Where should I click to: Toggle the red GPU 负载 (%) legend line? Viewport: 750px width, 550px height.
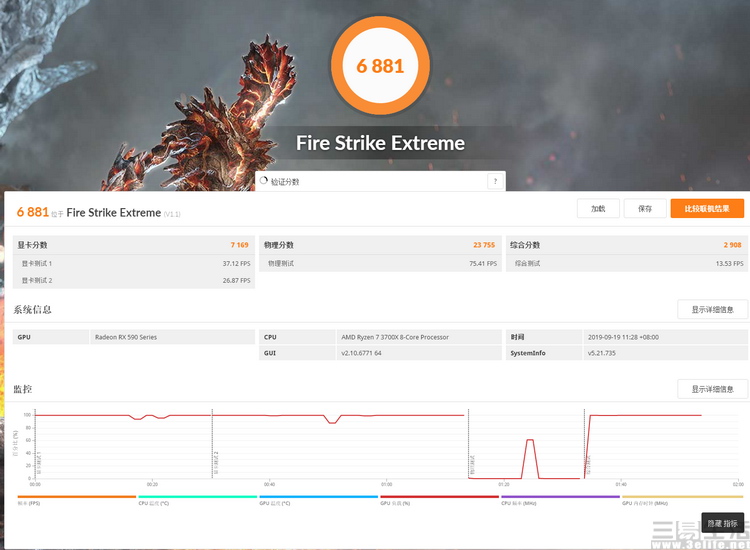(439, 497)
